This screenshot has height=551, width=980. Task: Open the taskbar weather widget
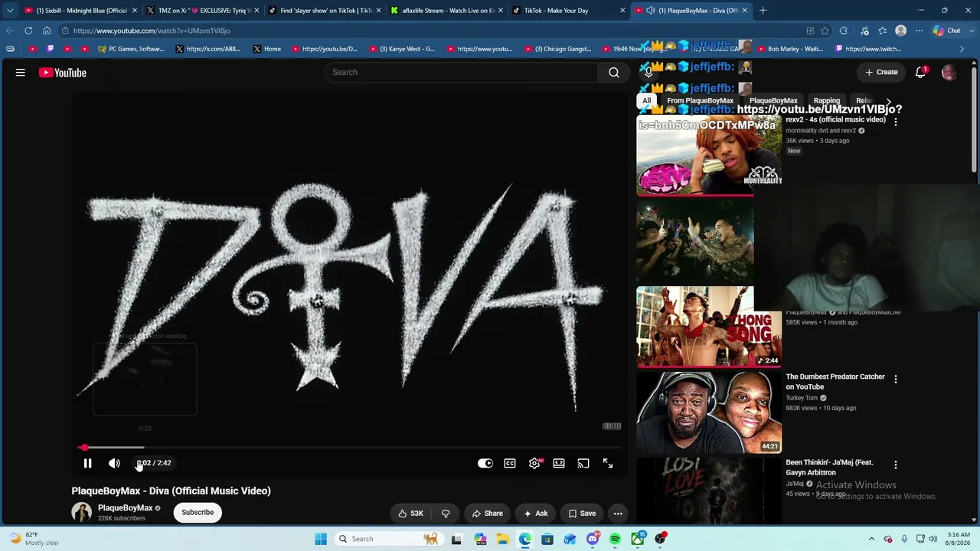click(33, 539)
